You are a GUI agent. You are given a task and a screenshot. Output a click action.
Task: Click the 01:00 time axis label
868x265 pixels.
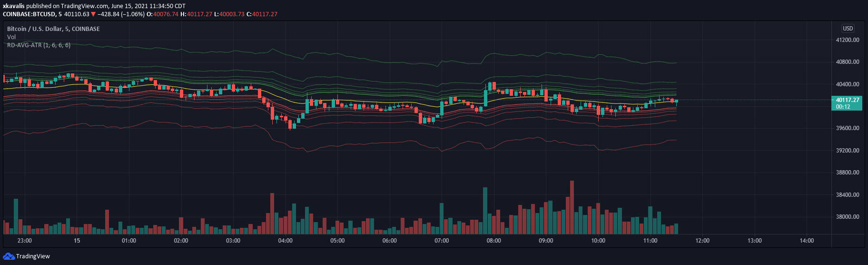[129, 241]
